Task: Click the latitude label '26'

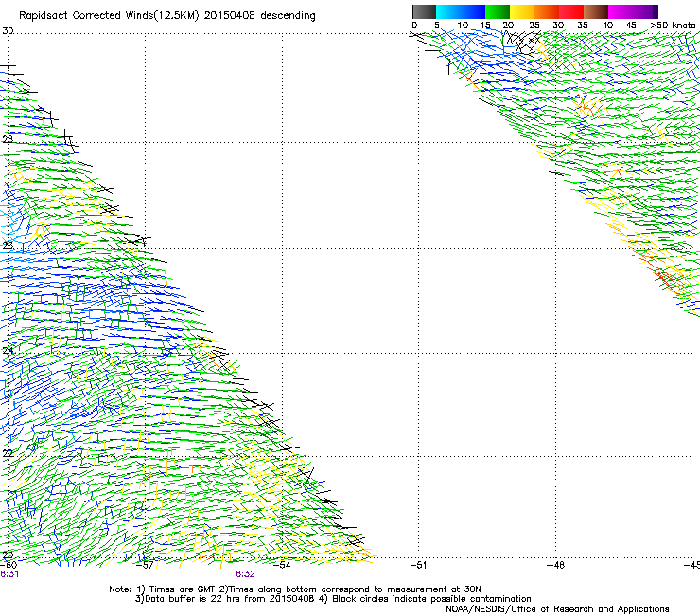Action: pyautogui.click(x=8, y=245)
